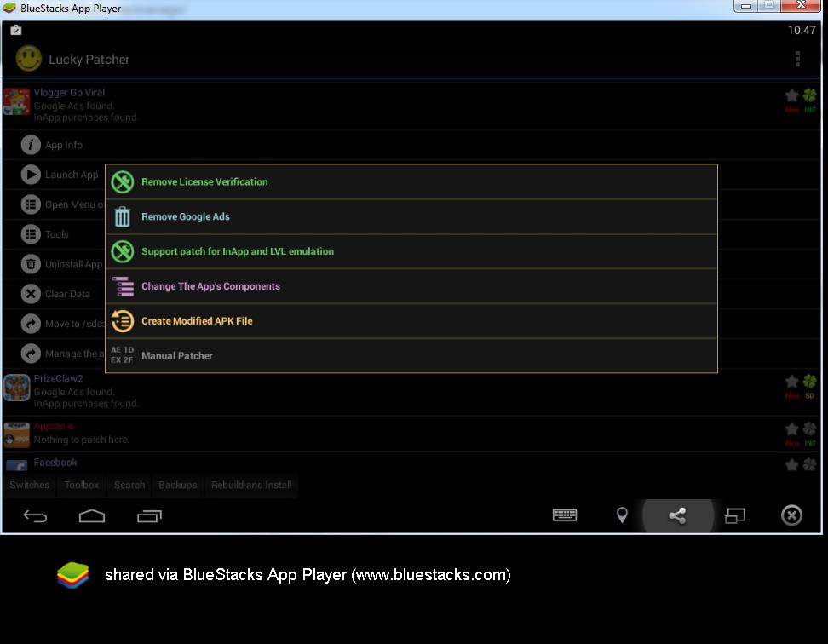Open the three-dot overflow menu
This screenshot has height=644, width=828.
pos(797,59)
